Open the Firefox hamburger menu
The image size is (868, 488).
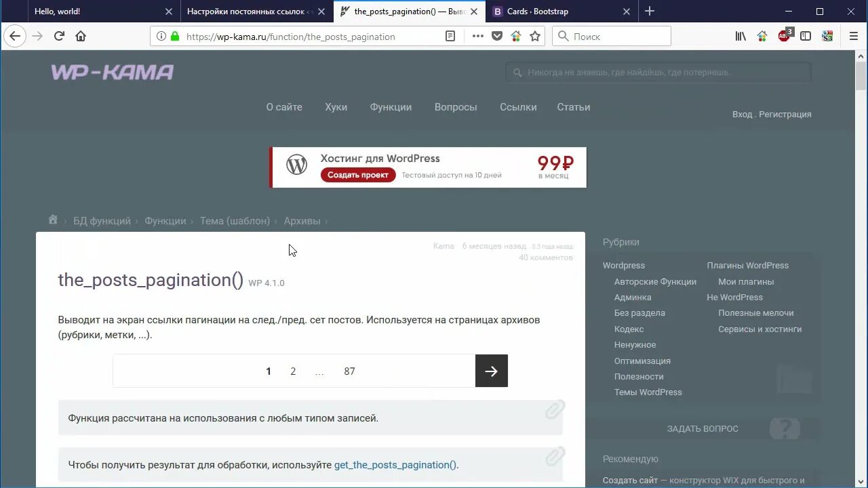[854, 37]
